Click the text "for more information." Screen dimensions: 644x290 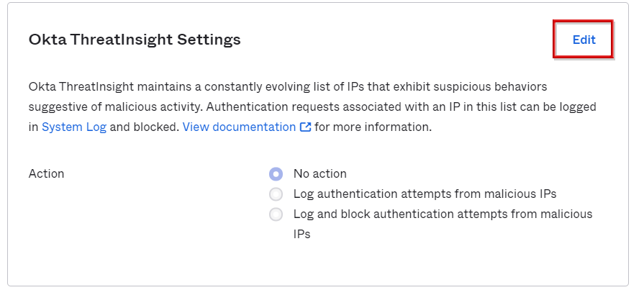373,127
